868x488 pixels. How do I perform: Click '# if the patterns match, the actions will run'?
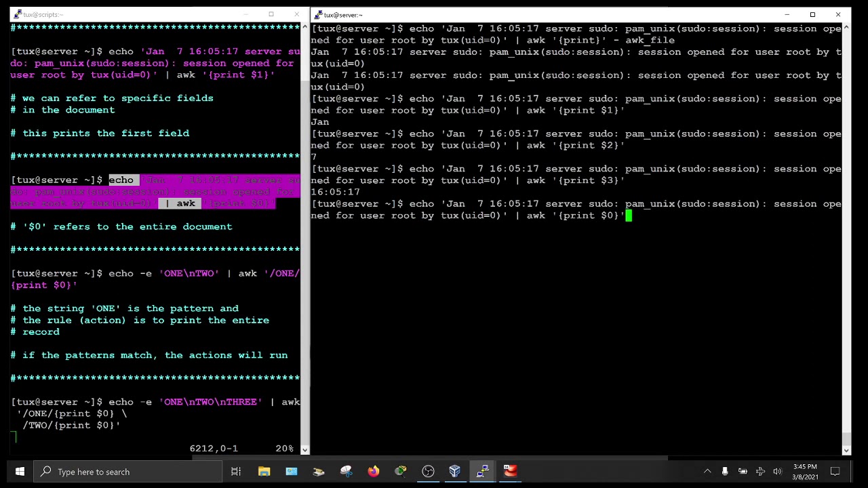click(149, 355)
